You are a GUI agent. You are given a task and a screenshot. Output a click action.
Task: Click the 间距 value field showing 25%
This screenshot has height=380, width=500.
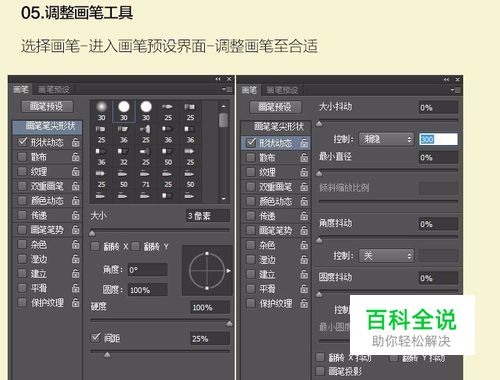(210, 339)
